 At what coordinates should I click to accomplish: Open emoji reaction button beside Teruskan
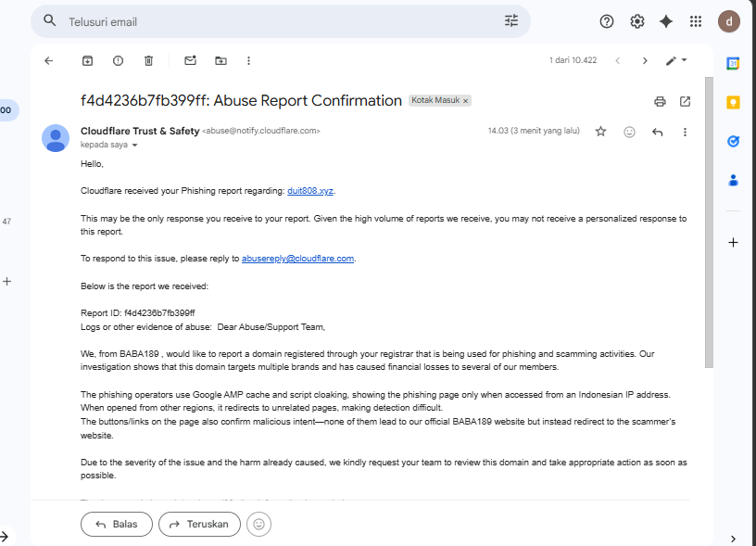pyautogui.click(x=258, y=525)
